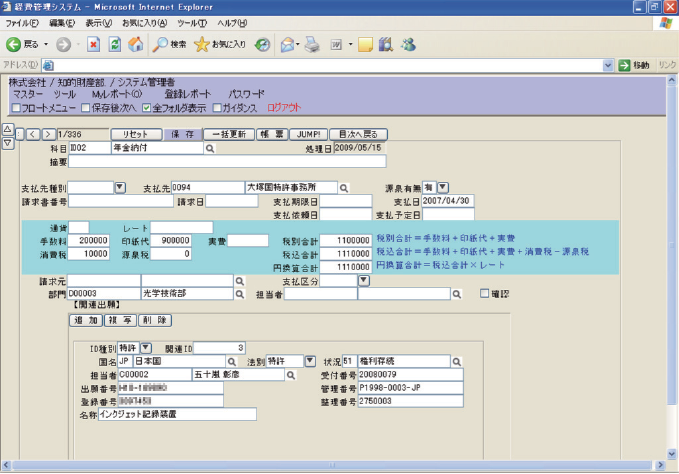Viewport: 679px width, 474px height.
Task: Open the 請求元 lookup magnifier
Action: pos(239,281)
